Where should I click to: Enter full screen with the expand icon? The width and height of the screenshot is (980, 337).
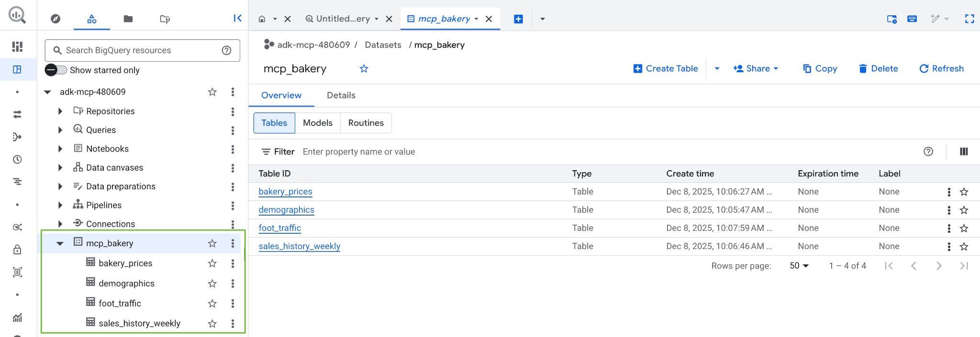click(x=969, y=19)
